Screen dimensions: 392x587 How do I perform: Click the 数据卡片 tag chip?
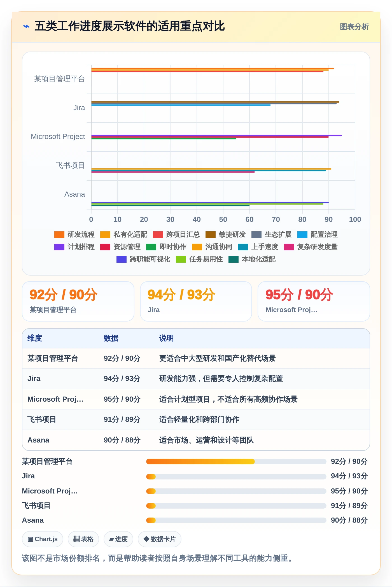click(160, 539)
